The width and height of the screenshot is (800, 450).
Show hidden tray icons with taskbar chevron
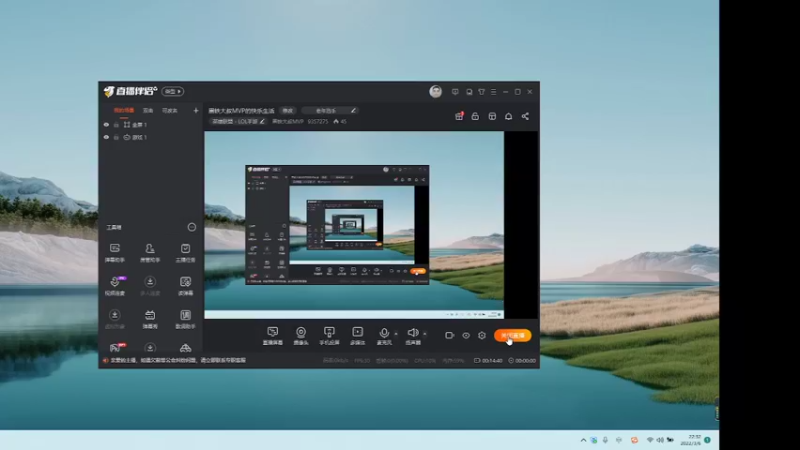pos(583,440)
